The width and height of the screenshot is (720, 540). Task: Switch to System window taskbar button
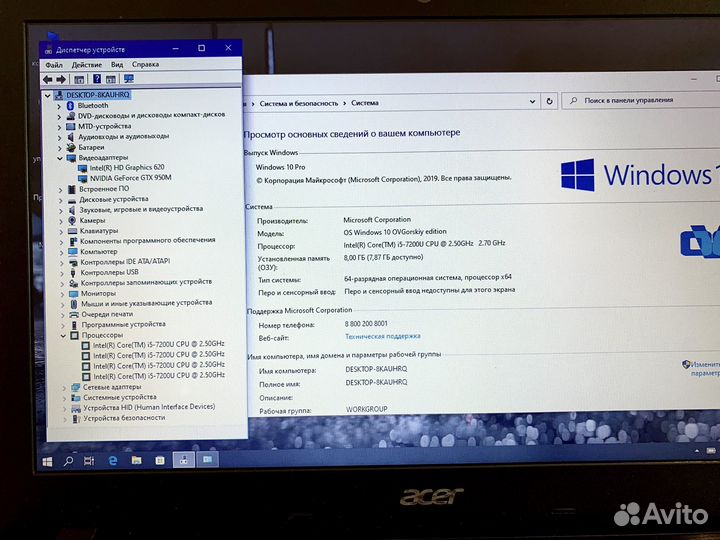click(208, 459)
